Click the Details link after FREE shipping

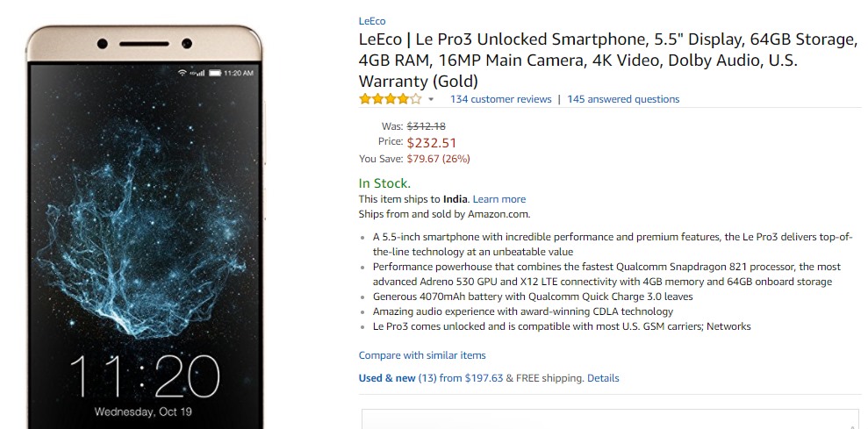603,378
